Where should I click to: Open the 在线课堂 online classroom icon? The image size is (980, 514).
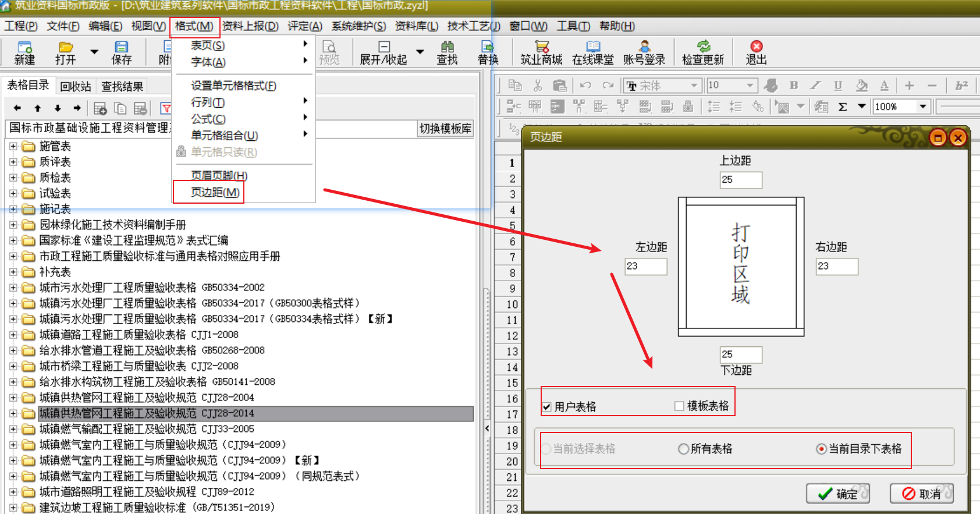[x=593, y=47]
